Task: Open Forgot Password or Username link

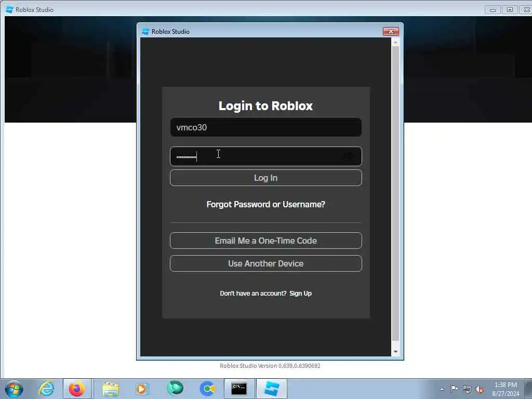Action: coord(265,204)
